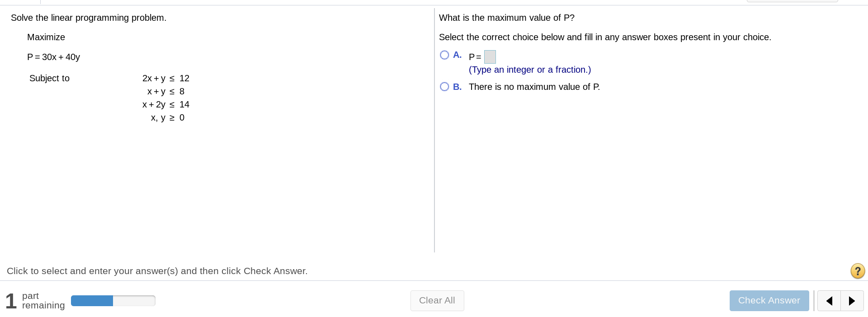Image resolution: width=868 pixels, height=317 pixels.
Task: Click the vertical divider between panels
Action: [434, 130]
